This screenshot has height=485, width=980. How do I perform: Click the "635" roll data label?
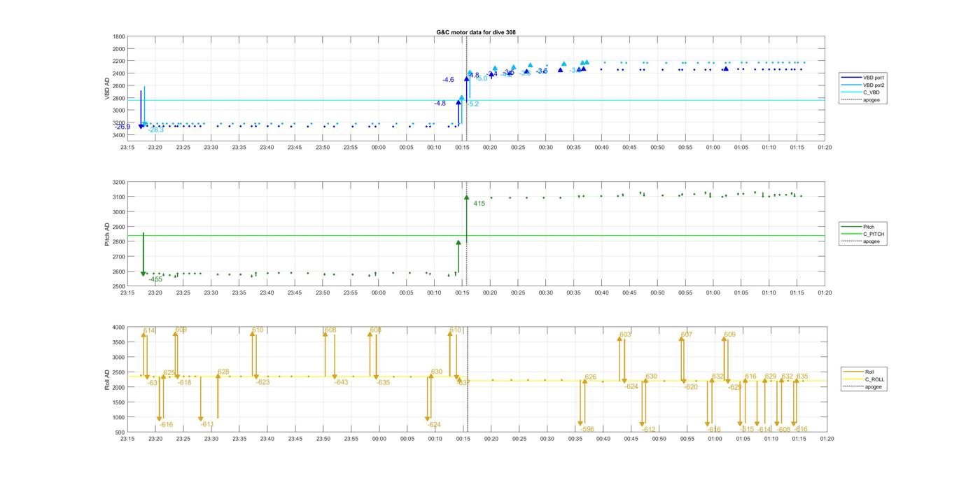[x=802, y=377]
